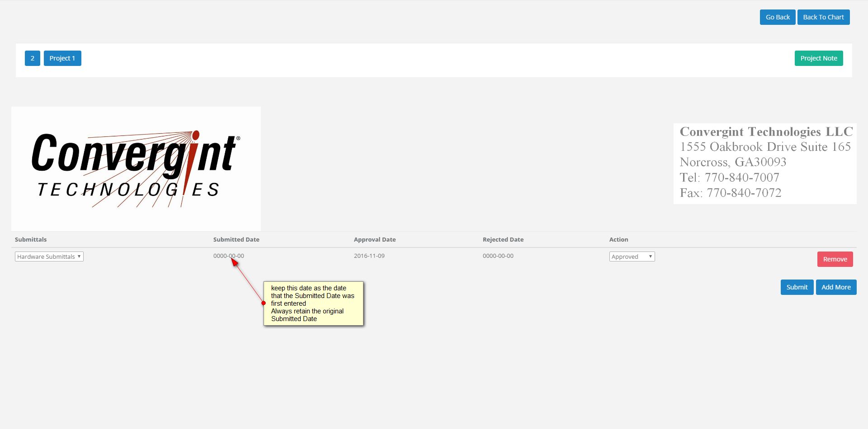This screenshot has width=868, height=429.
Task: Click the Fax: 770-840-7072 line
Action: [731, 193]
